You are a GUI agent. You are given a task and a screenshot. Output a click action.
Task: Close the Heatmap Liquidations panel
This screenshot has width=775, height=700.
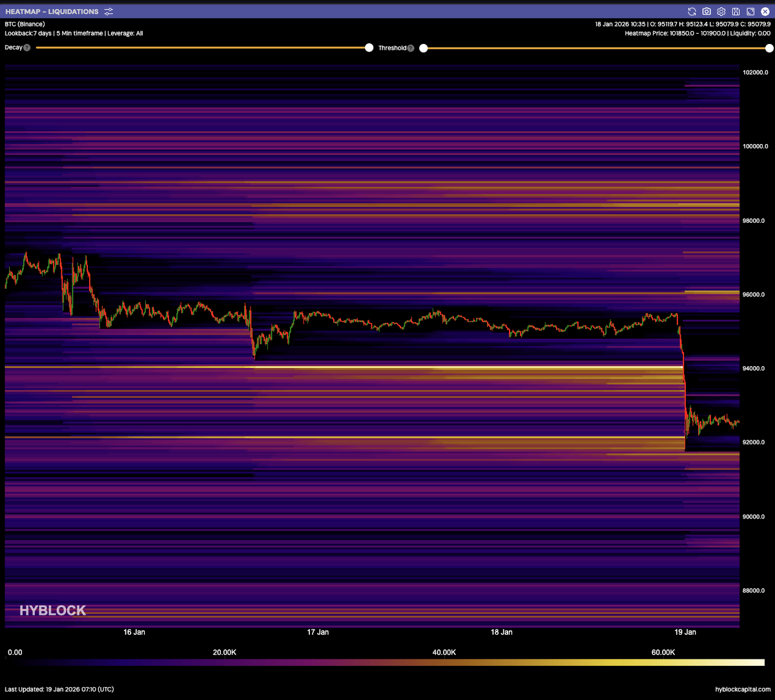pos(765,12)
